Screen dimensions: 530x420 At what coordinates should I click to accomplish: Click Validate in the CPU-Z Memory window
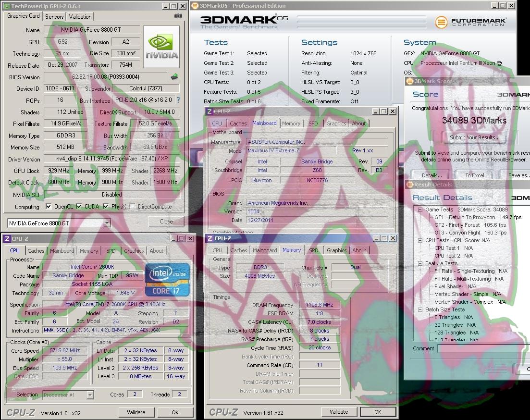339,411
